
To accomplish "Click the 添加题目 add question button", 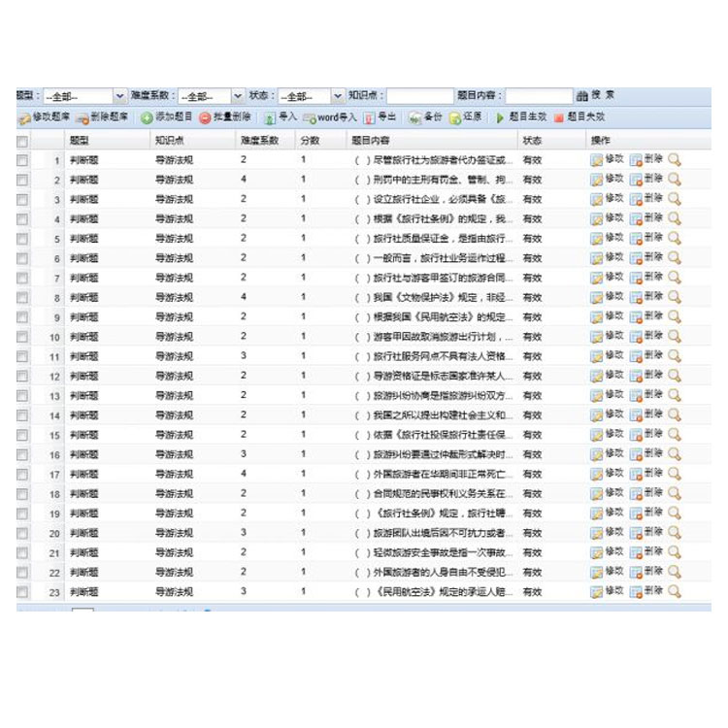I will (165, 117).
